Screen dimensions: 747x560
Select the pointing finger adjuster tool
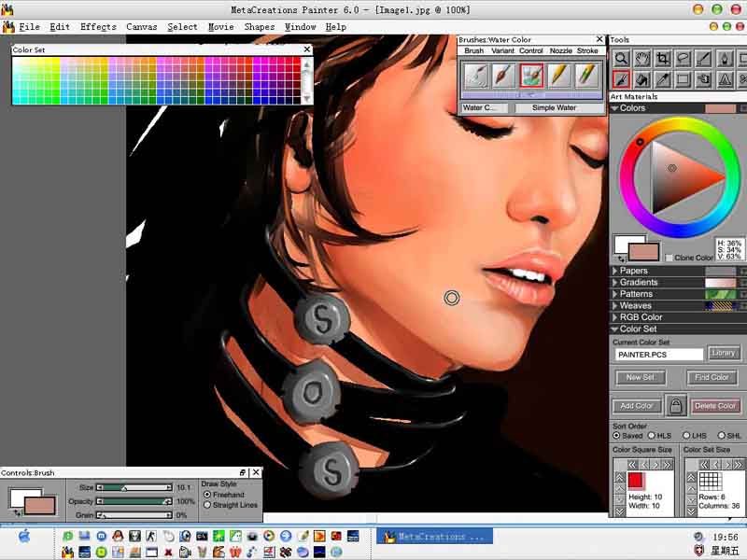coord(704,79)
